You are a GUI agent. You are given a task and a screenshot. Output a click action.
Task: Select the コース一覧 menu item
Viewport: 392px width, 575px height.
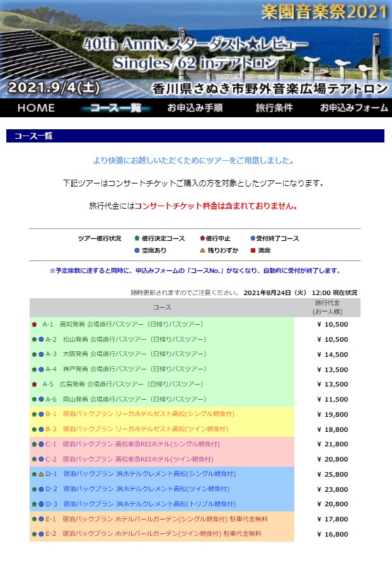coord(116,108)
